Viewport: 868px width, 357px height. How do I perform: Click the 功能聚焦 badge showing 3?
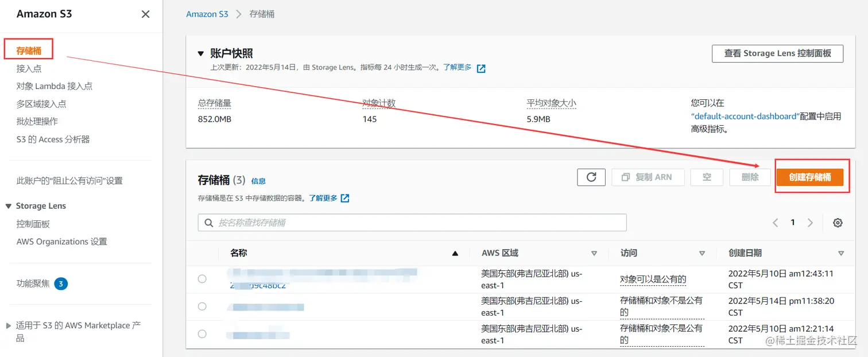tap(61, 284)
